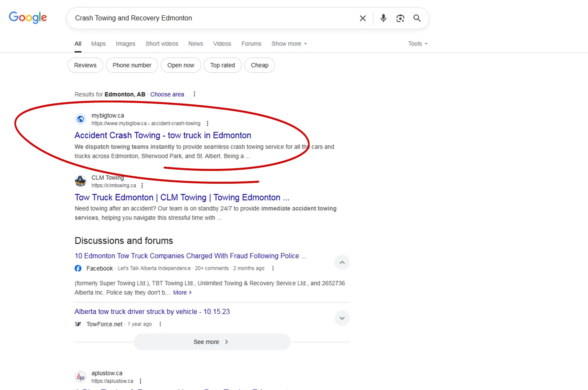Viewport: 588px width, 390px height.
Task: Switch to the Images tab
Action: (x=125, y=44)
